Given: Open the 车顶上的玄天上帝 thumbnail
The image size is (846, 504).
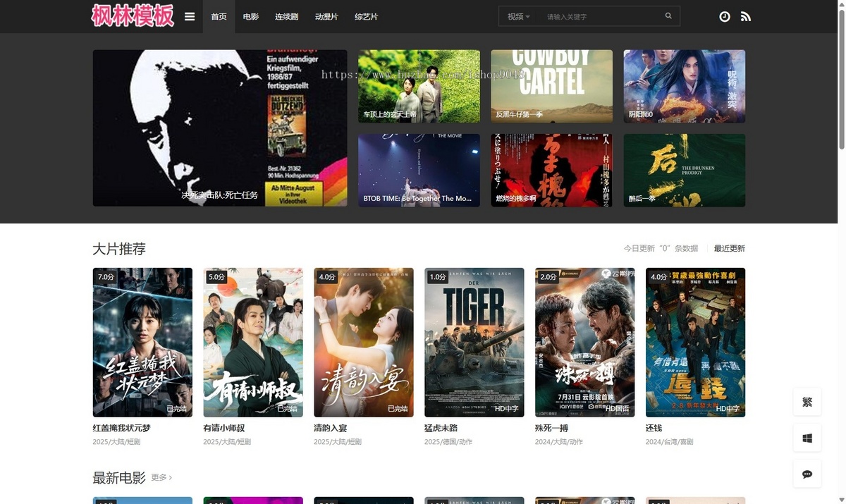Looking at the screenshot, I should (419, 86).
